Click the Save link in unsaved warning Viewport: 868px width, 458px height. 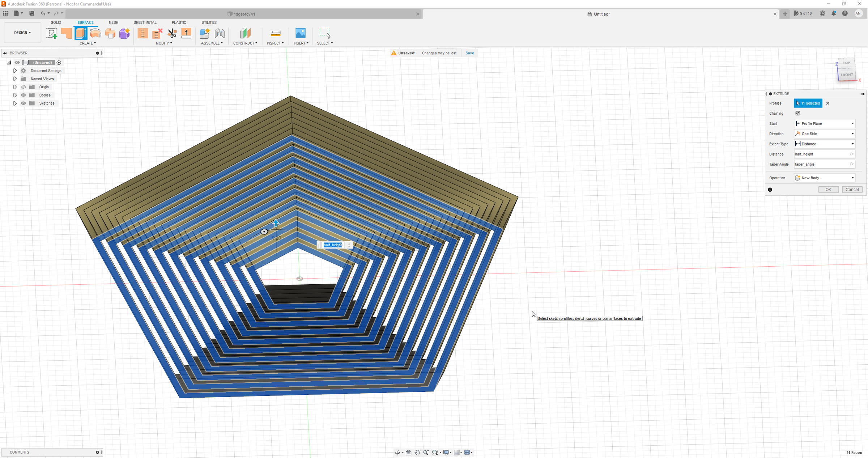(469, 53)
